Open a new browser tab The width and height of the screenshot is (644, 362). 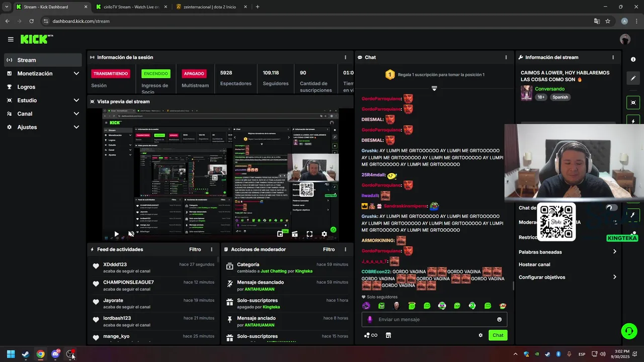[258, 7]
